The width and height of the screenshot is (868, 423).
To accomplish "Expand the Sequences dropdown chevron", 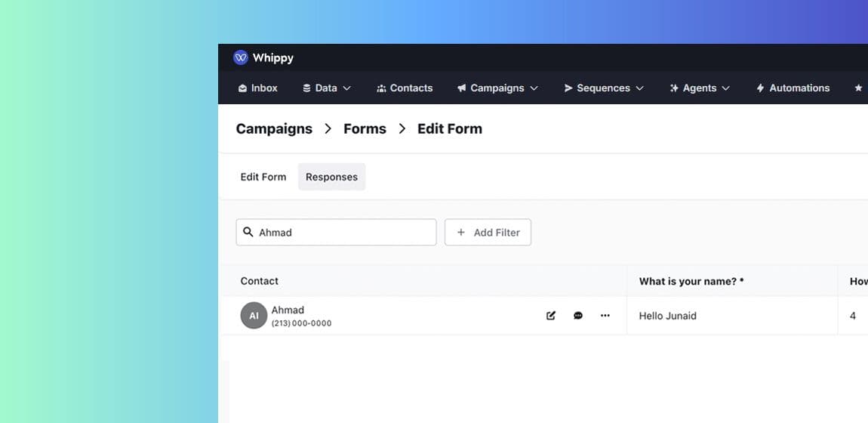I will [x=640, y=88].
